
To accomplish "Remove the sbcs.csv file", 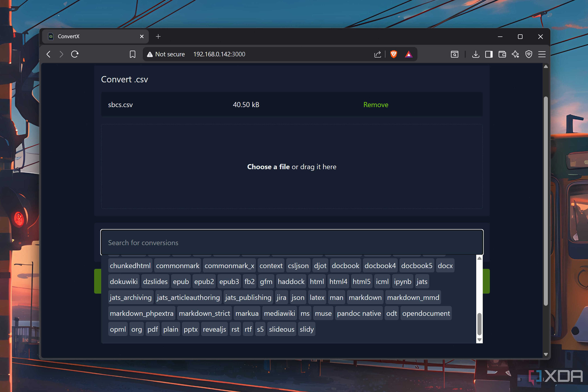I will click(x=376, y=105).
